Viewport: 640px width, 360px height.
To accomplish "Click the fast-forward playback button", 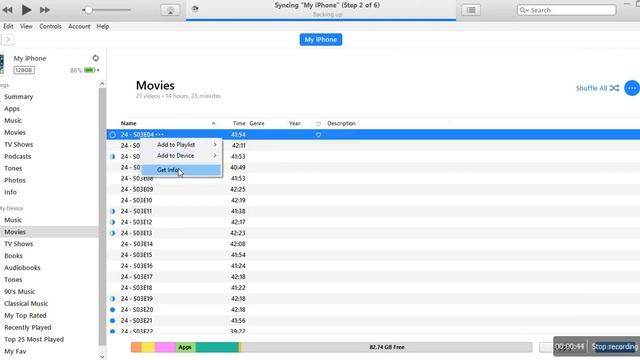I will [45, 10].
